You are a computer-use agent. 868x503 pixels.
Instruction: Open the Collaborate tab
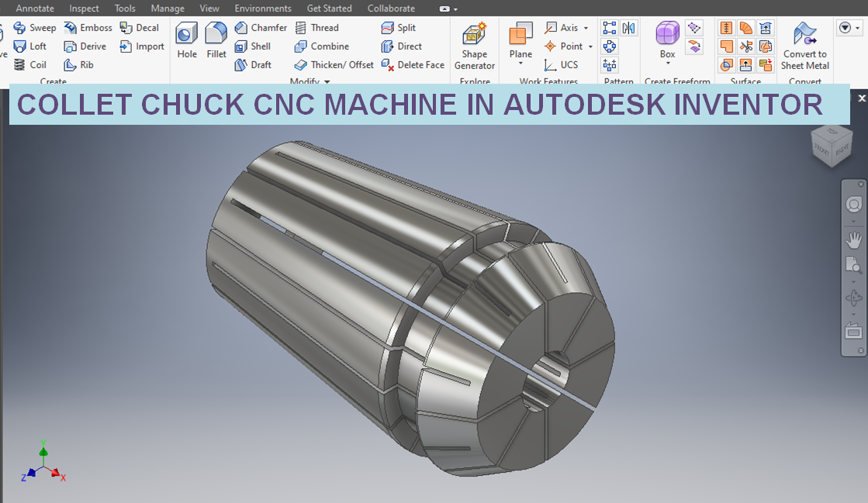392,9
